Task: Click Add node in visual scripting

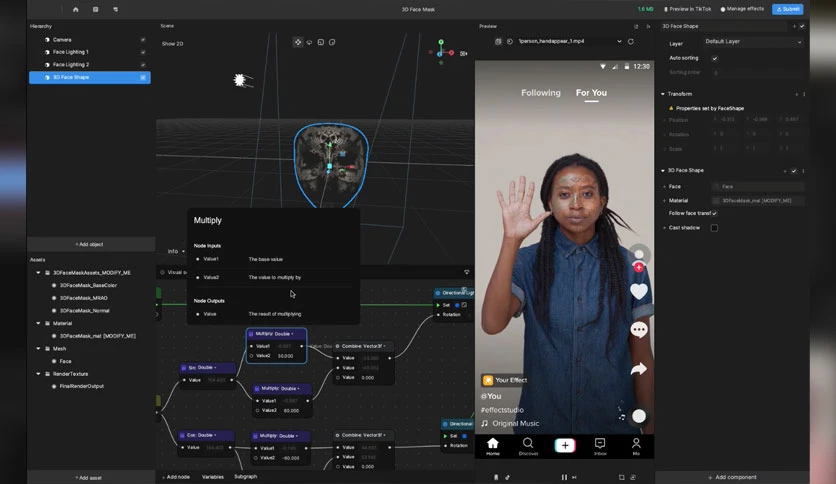Action: pos(176,477)
